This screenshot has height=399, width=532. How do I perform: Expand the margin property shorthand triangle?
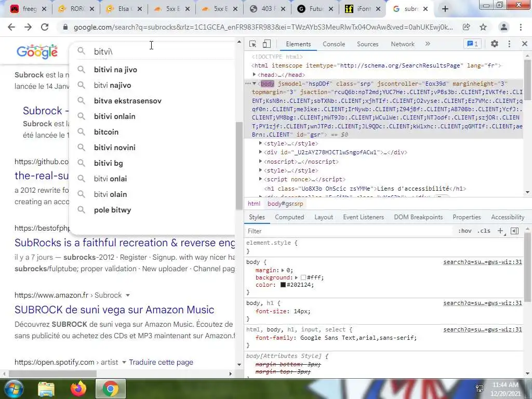click(283, 270)
